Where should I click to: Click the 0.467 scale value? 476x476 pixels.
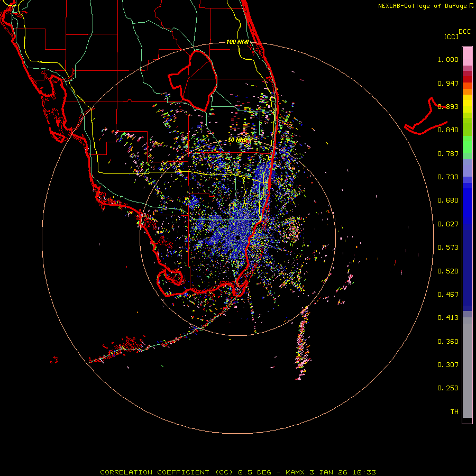click(x=448, y=295)
